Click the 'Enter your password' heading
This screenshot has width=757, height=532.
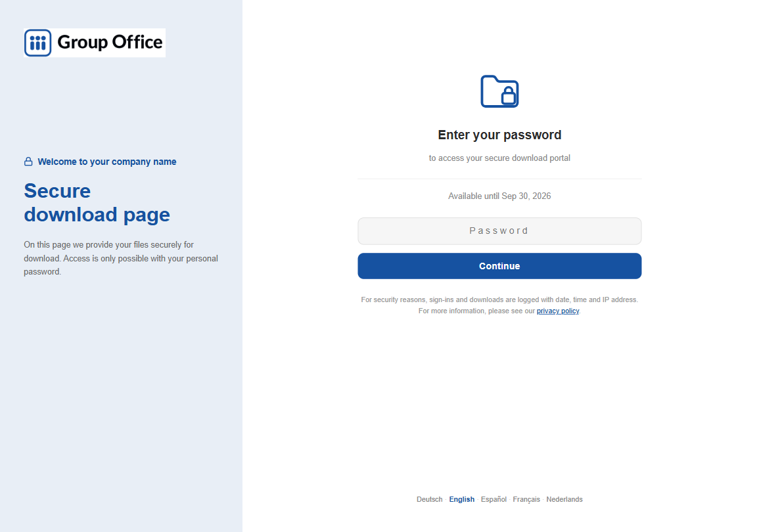tap(499, 135)
